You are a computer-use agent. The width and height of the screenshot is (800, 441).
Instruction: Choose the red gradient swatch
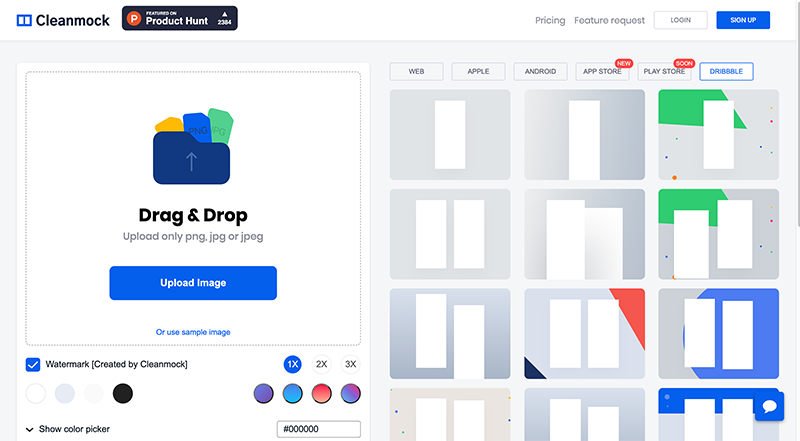[x=322, y=394]
